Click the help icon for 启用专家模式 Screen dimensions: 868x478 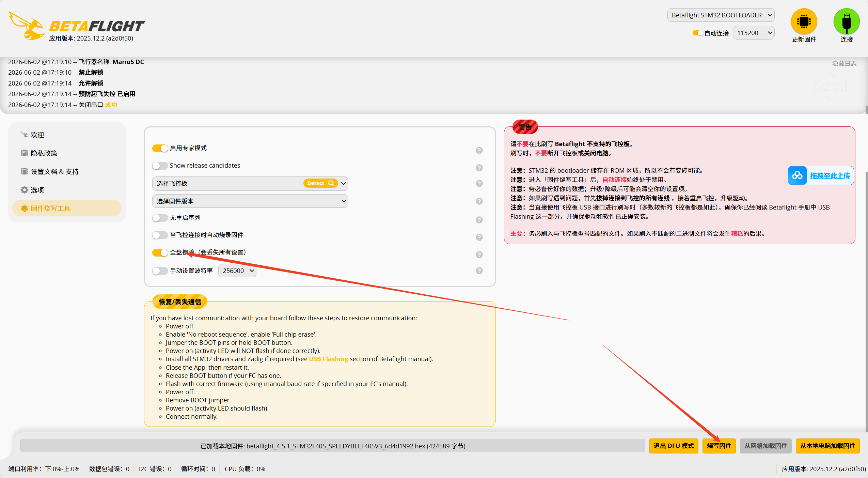479,150
